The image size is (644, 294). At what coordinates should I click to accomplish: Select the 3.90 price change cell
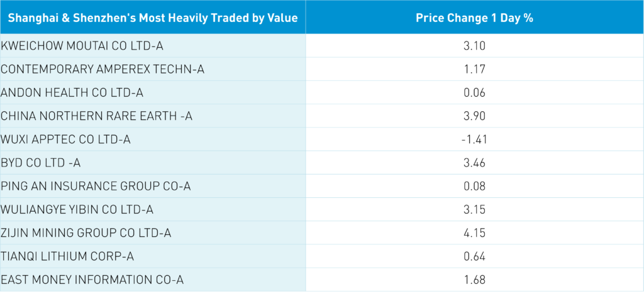474,116
